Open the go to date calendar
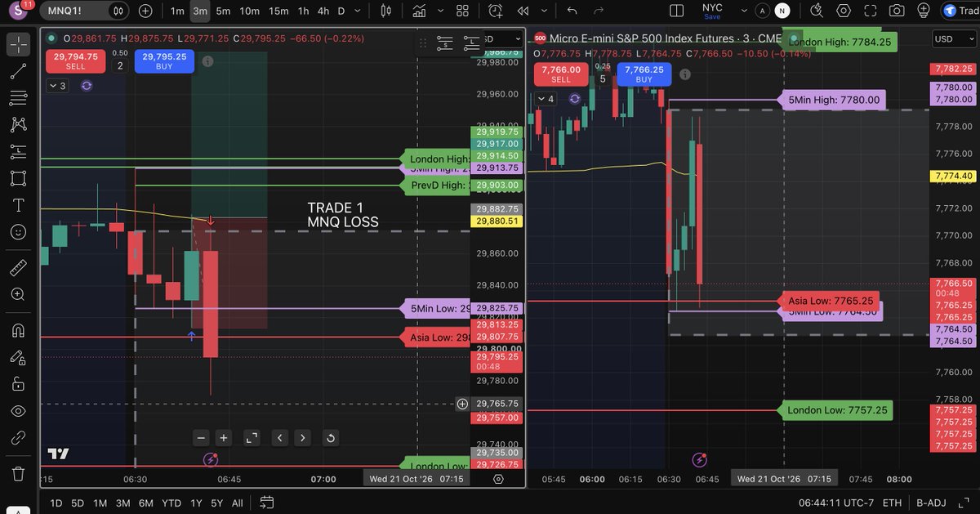Screen dimensions: 980x514 (265, 503)
